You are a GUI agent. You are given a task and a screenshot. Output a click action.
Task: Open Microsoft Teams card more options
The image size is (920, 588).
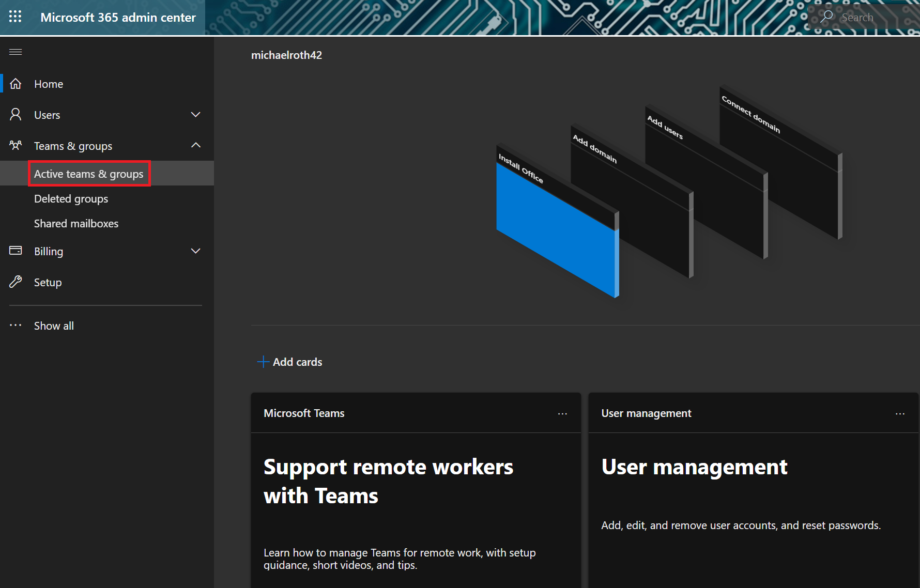pos(562,413)
